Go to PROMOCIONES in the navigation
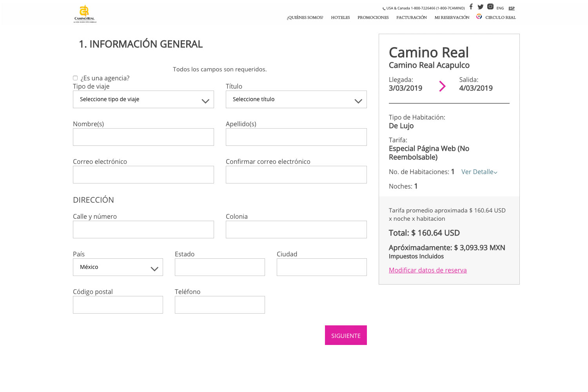The height and width of the screenshot is (392, 588). [373, 18]
